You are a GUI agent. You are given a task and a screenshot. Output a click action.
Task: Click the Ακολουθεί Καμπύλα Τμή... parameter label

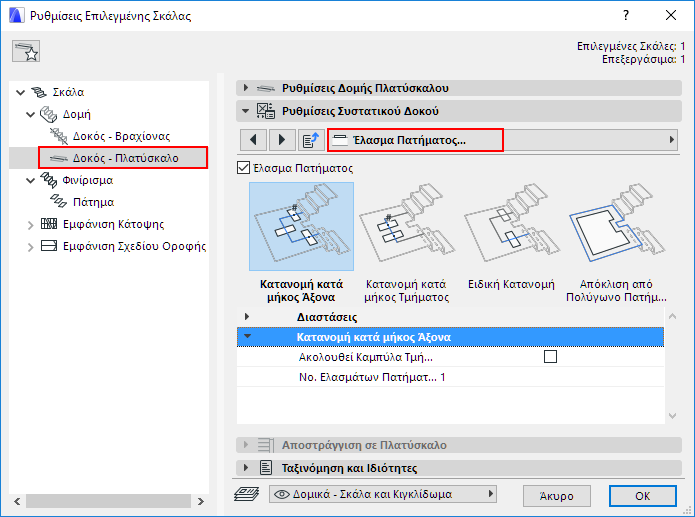(x=366, y=357)
